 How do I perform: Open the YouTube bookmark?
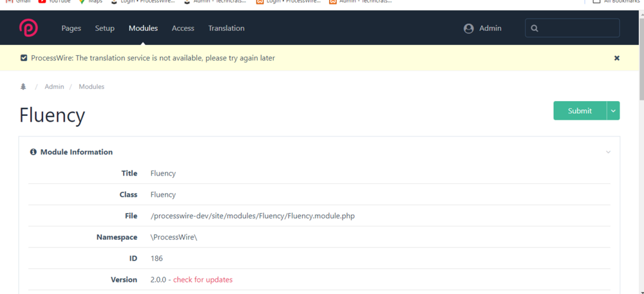pos(54,2)
